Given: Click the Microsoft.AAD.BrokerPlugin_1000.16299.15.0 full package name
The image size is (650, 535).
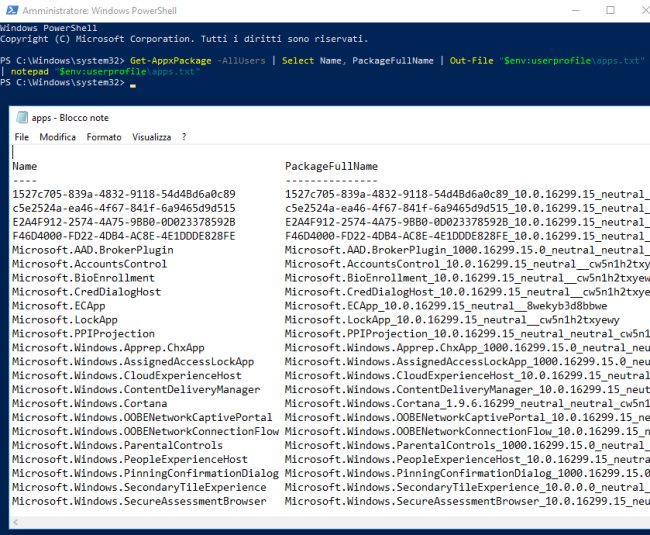Looking at the screenshot, I should point(467,250).
